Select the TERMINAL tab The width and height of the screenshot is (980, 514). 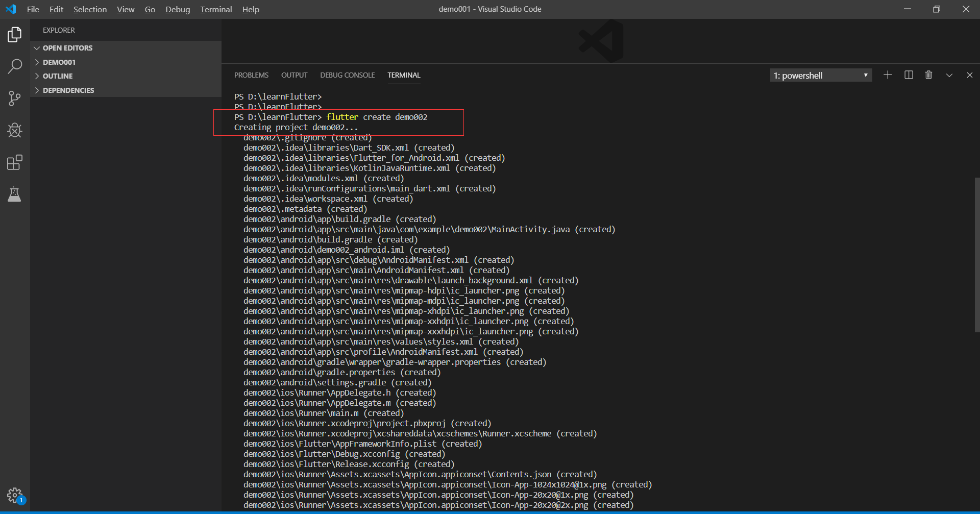click(404, 75)
